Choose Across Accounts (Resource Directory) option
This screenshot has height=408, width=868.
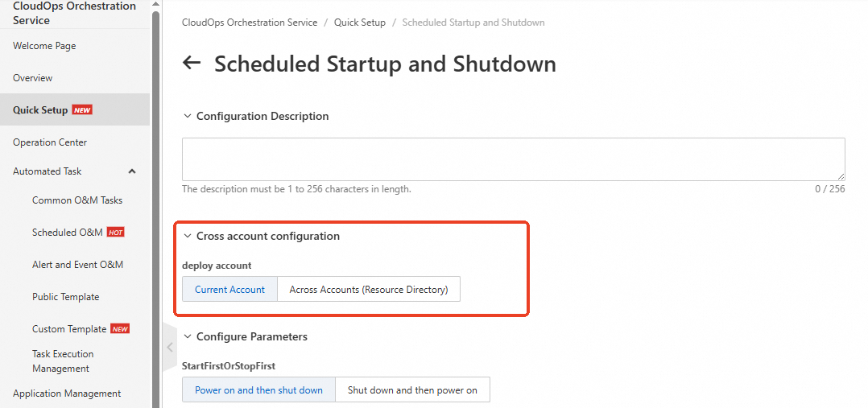click(x=369, y=290)
